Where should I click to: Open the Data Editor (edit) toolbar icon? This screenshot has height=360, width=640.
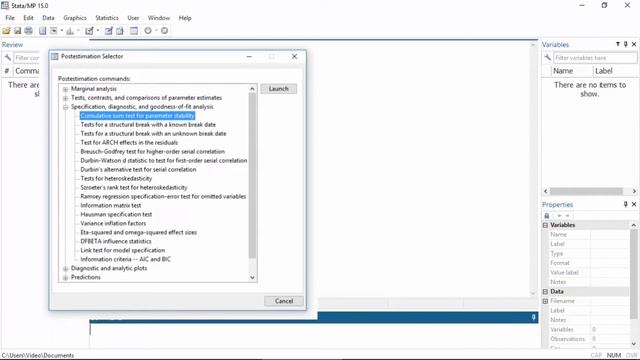(109, 31)
